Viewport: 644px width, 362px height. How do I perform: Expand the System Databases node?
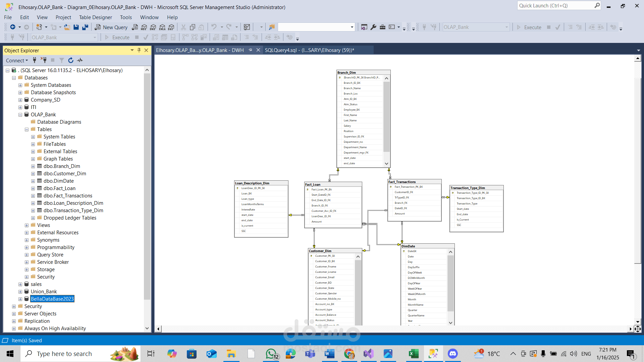pyautogui.click(x=20, y=85)
